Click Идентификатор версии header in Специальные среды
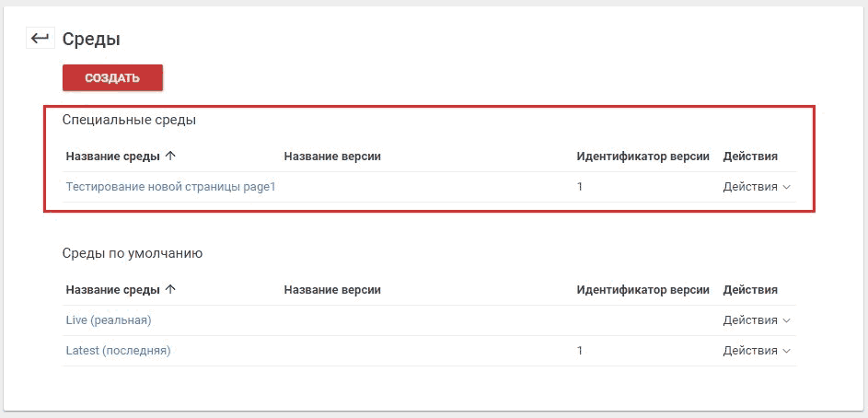 click(642, 157)
